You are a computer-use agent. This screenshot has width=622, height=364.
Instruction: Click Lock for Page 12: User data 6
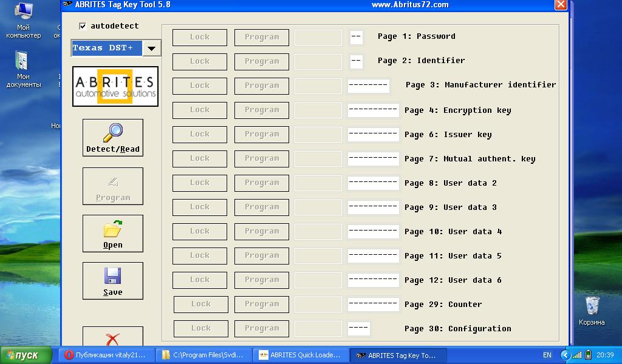[x=199, y=280]
